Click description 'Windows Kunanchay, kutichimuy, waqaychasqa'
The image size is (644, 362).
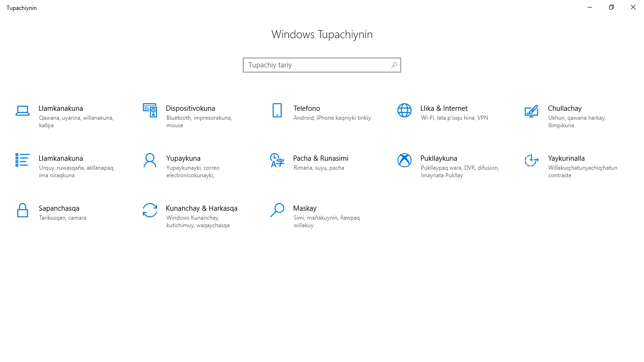tap(198, 222)
